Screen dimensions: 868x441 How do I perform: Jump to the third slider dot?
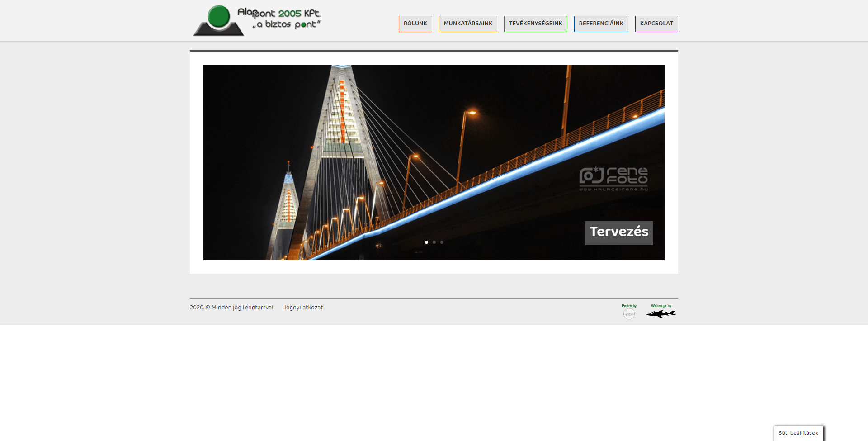point(442,242)
